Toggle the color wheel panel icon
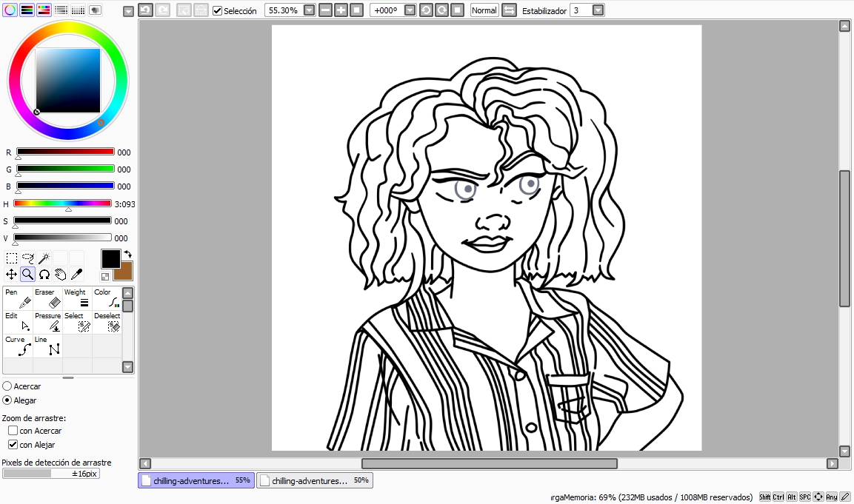Screen dimensions: 854x504 click(10, 10)
